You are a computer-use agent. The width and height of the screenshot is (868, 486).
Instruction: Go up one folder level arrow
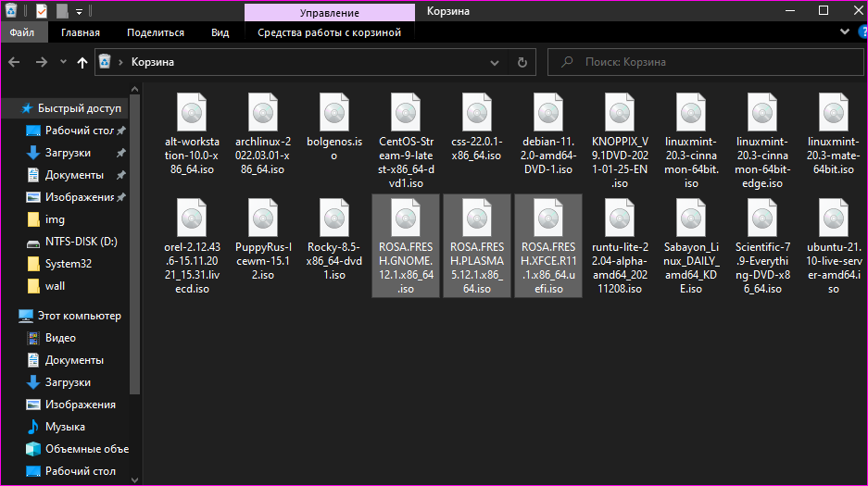(82, 62)
